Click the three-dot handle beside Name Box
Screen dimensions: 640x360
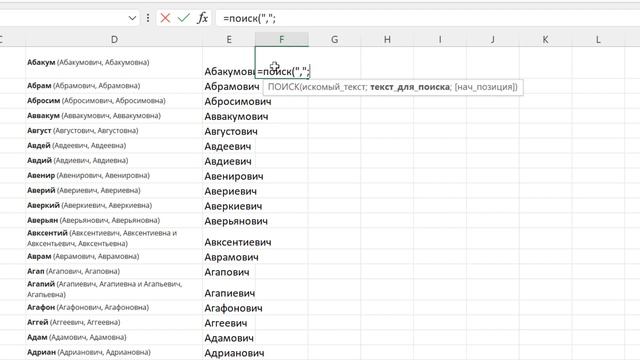[148, 18]
